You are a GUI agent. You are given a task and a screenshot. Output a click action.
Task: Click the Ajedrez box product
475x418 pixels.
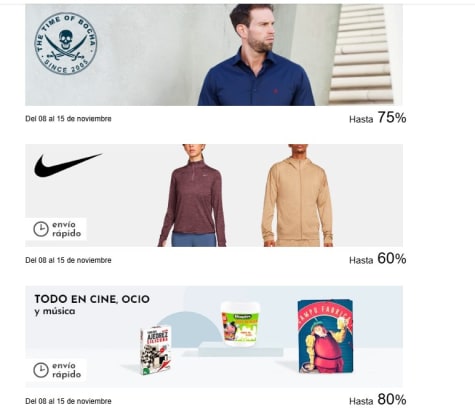[155, 349]
